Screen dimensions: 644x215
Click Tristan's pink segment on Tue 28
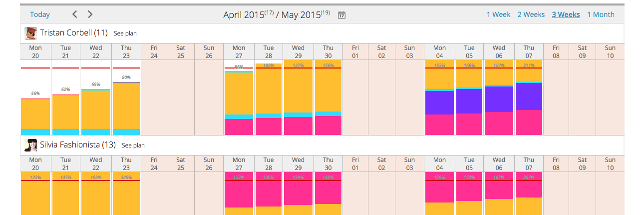(269, 126)
